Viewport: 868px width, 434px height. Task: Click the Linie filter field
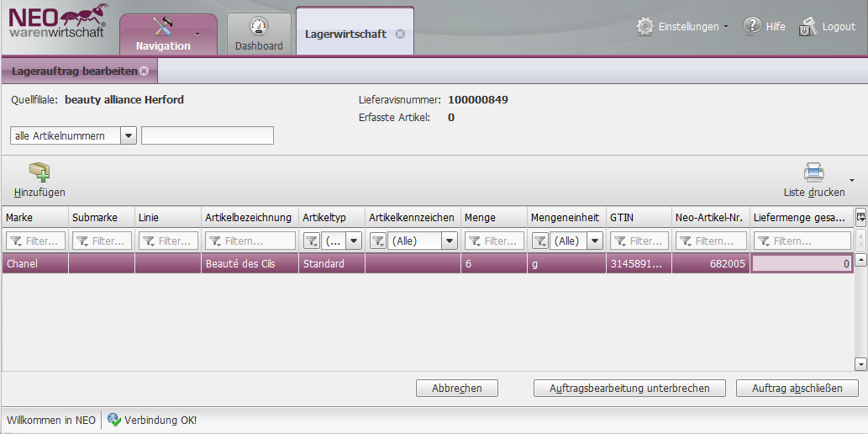(x=168, y=241)
